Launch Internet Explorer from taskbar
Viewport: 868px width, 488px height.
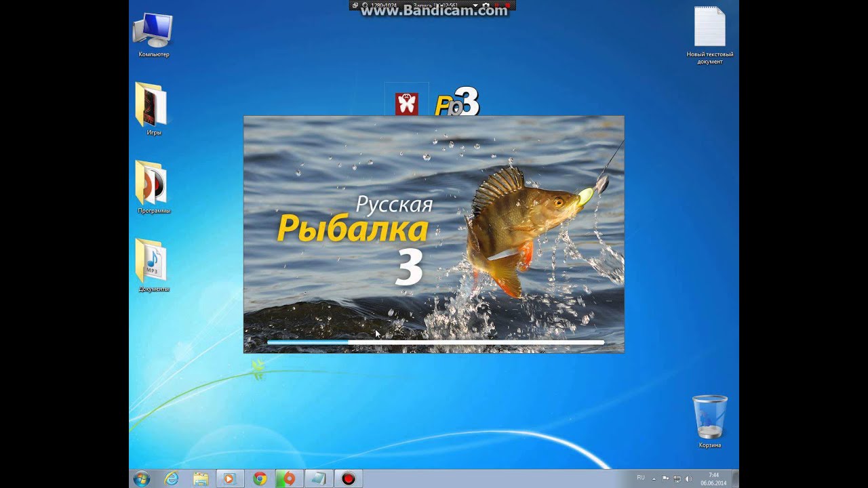pyautogui.click(x=172, y=479)
